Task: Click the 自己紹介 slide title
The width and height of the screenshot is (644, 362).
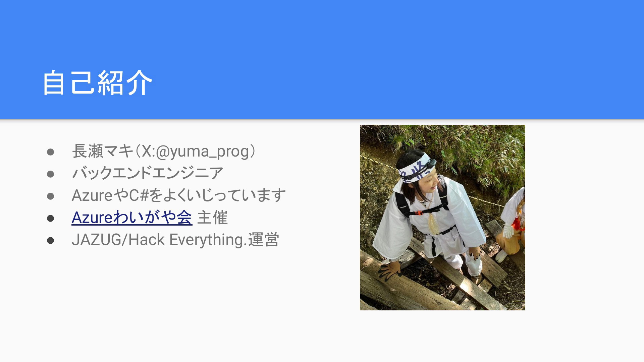Action: 97,83
